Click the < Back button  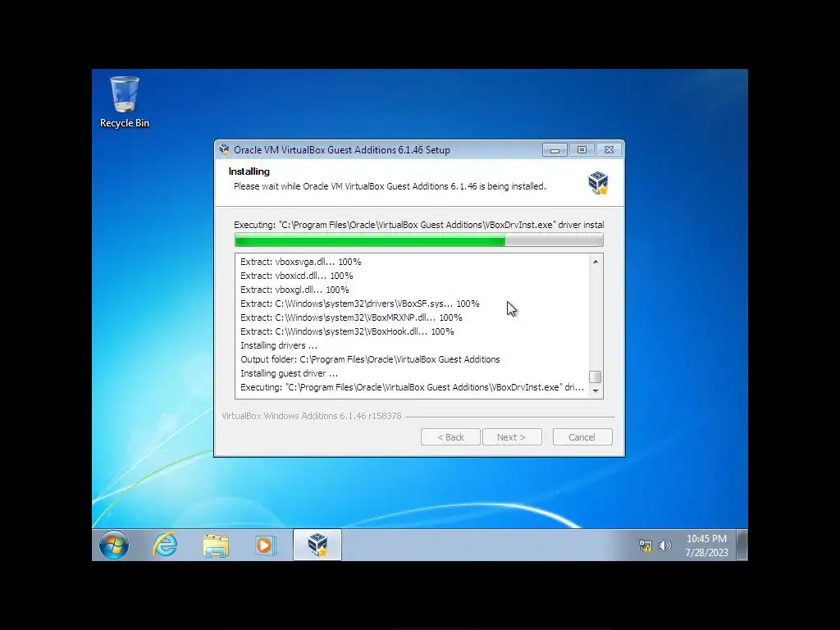(450, 437)
